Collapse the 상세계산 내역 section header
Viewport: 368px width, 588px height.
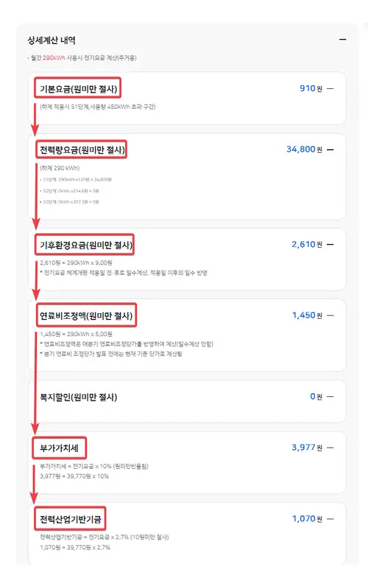342,40
